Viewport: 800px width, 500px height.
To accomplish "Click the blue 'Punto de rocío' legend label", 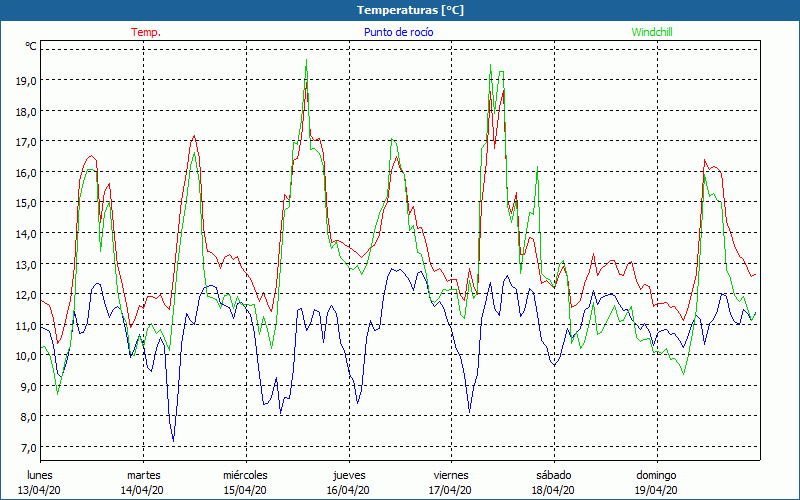I will pyautogui.click(x=398, y=32).
